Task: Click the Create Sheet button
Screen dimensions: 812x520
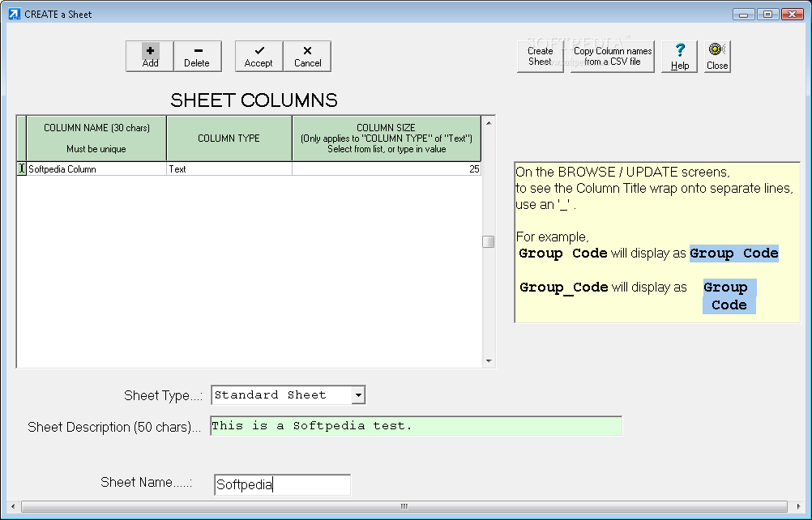Action: [541, 57]
